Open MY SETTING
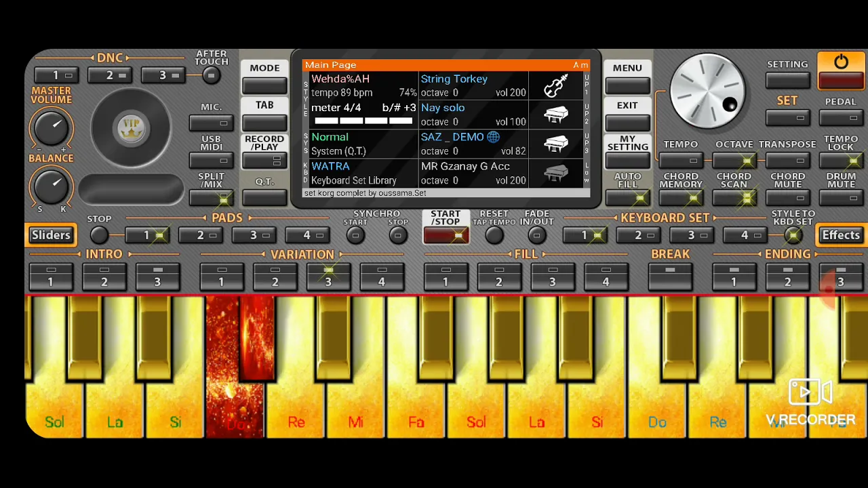This screenshot has height=488, width=868. pyautogui.click(x=627, y=161)
